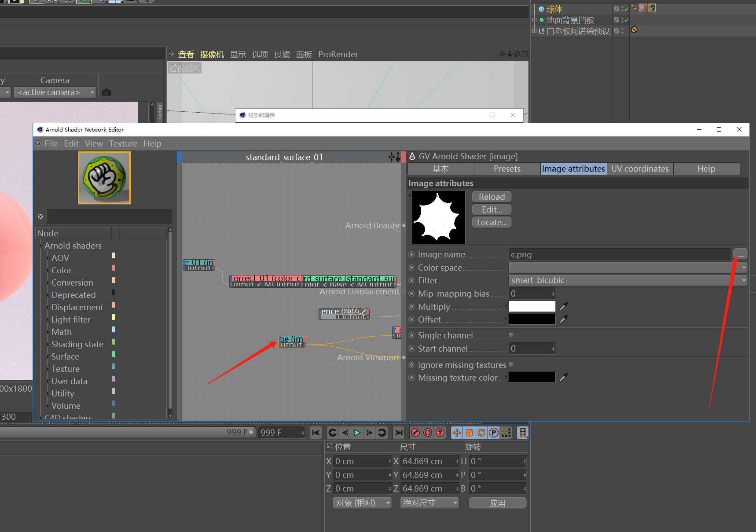Image resolution: width=756 pixels, height=532 pixels.
Task: Clear the node search with the x icon
Action: click(x=40, y=216)
